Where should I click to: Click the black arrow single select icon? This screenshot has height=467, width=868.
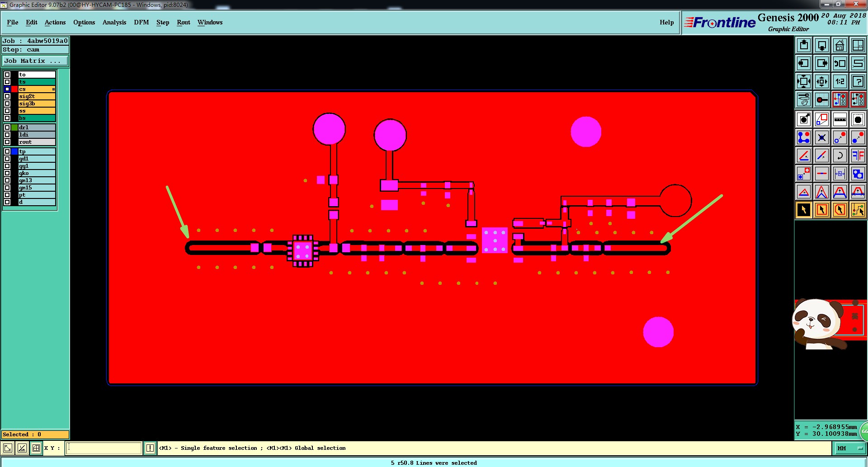click(804, 210)
